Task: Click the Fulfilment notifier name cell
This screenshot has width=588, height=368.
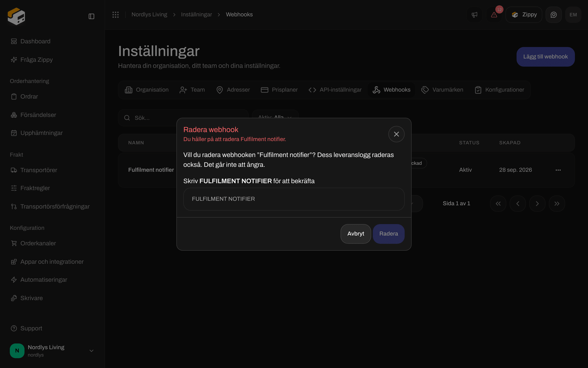Action: (x=151, y=170)
